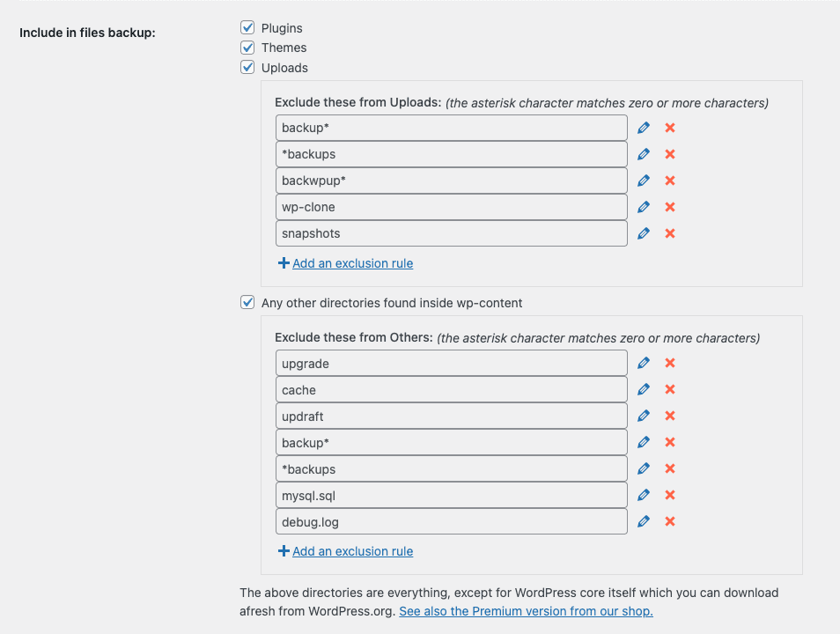The height and width of the screenshot is (634, 840).
Task: Click the pencil edit icon beside wp-clone
Action: point(644,207)
